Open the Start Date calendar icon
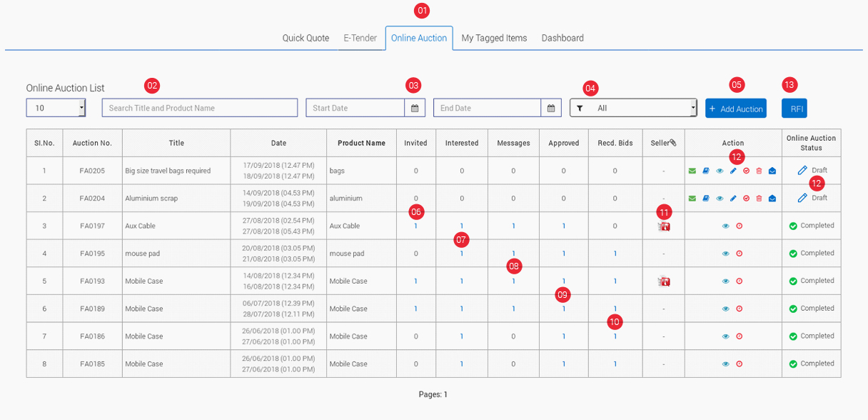The width and height of the screenshot is (868, 420). pos(415,108)
